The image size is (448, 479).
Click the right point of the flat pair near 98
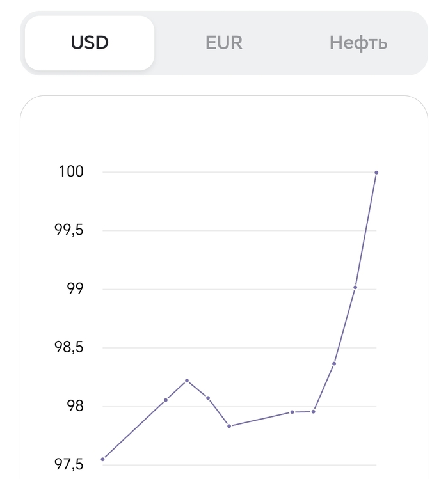(x=314, y=411)
